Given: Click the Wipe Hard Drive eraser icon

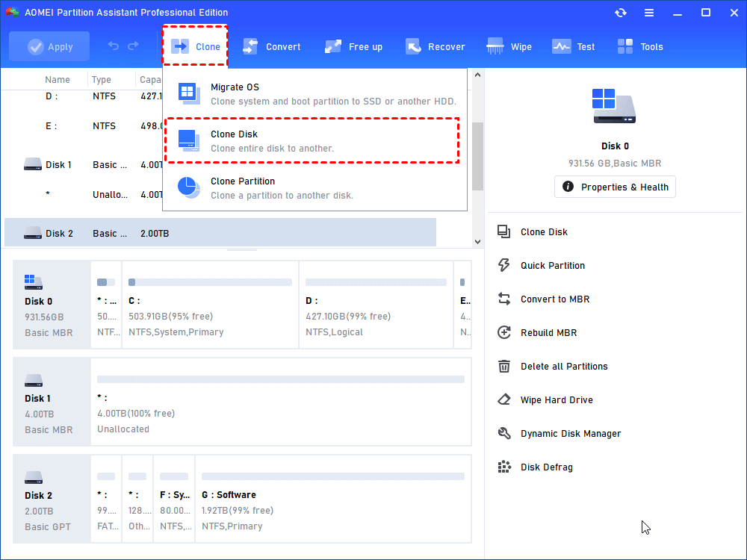Looking at the screenshot, I should [x=504, y=399].
